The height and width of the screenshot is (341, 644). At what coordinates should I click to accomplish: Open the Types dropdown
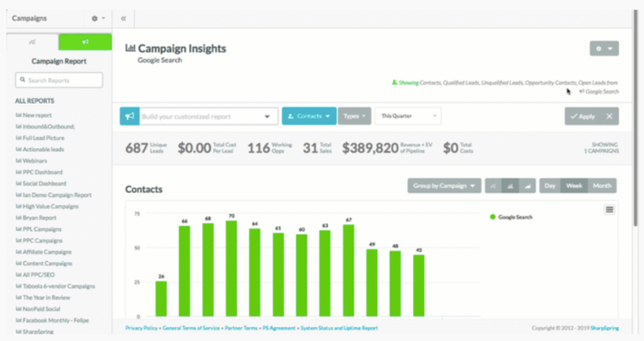[x=355, y=116]
